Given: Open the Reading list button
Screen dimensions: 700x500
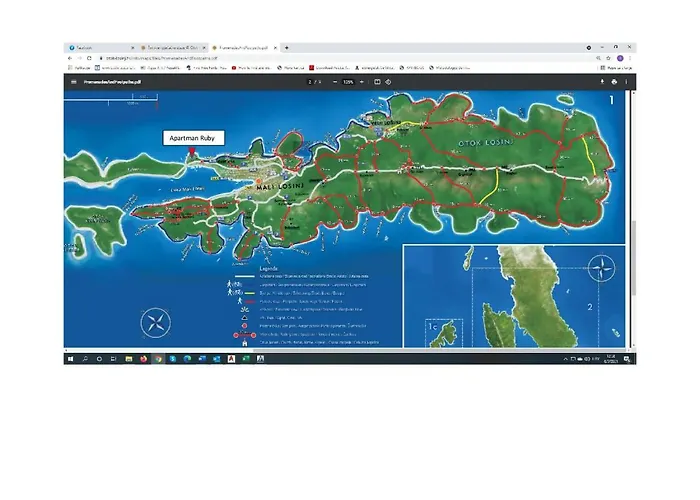Looking at the screenshot, I should (x=616, y=68).
